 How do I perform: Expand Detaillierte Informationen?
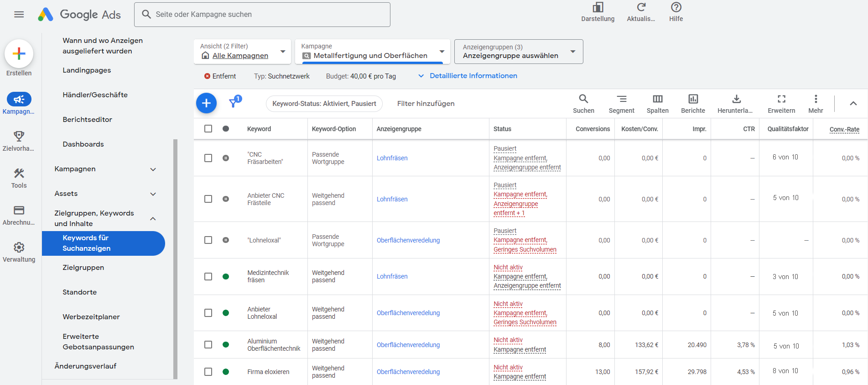(x=468, y=76)
